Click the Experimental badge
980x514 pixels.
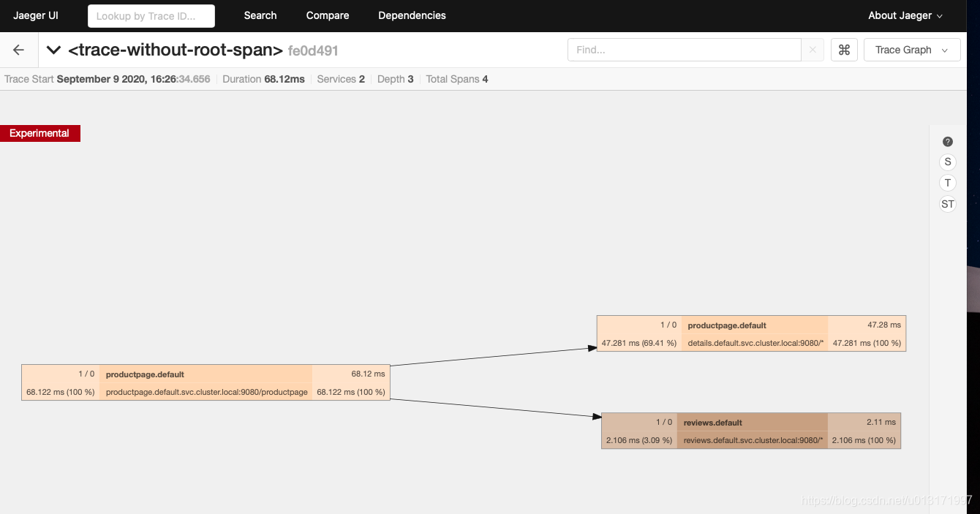tap(40, 133)
